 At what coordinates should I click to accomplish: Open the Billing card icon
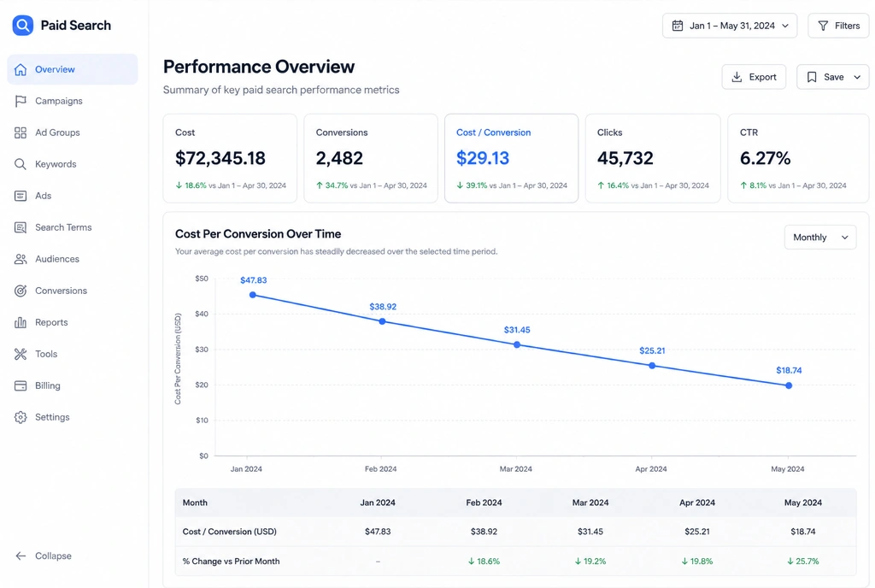[x=21, y=385]
